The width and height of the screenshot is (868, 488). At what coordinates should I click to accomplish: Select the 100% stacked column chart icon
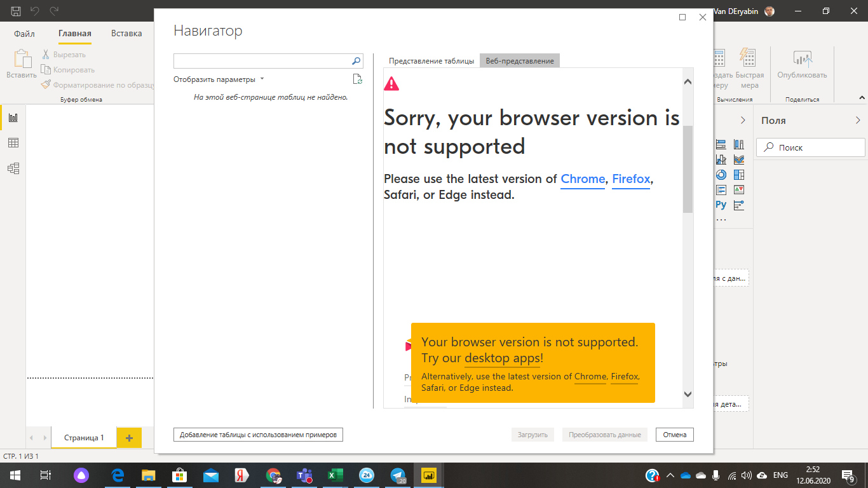(x=738, y=144)
